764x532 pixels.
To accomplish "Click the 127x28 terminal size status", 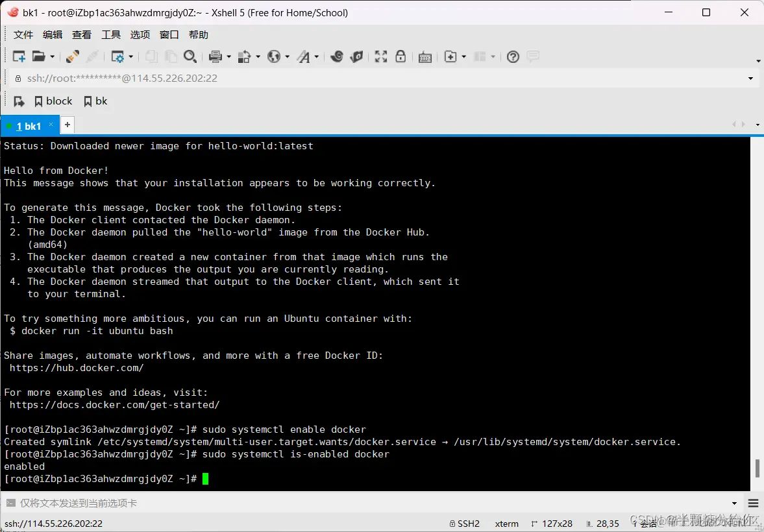I will [x=552, y=524].
